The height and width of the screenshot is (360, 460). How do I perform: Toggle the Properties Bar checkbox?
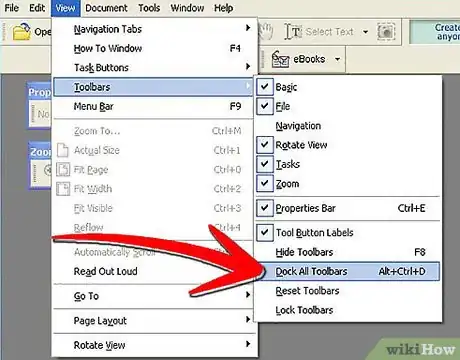(x=265, y=208)
